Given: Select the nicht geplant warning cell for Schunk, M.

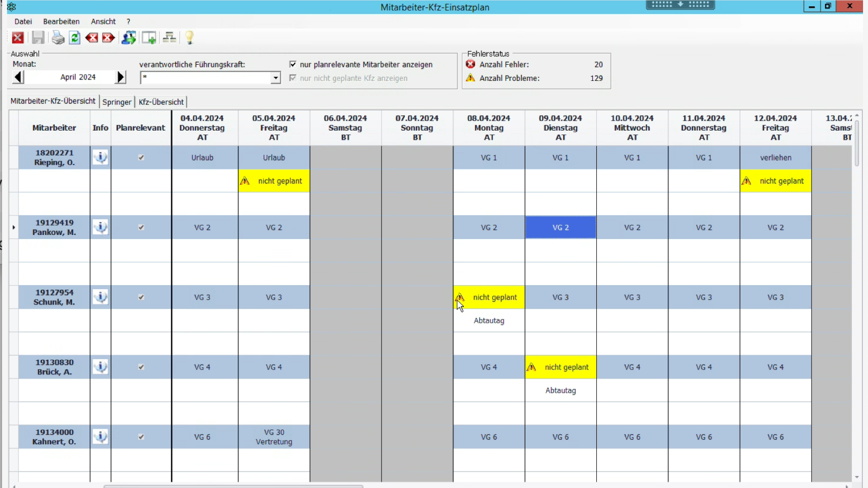Looking at the screenshot, I should click(x=489, y=297).
